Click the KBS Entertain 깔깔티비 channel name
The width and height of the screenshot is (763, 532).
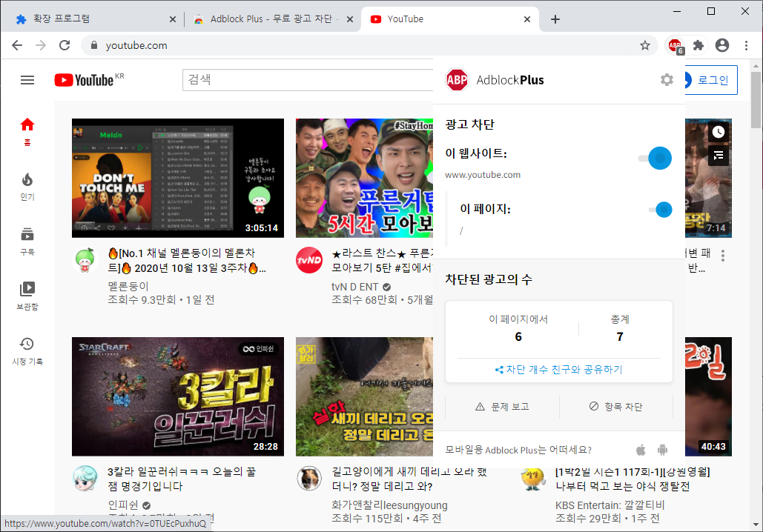[x=610, y=505]
